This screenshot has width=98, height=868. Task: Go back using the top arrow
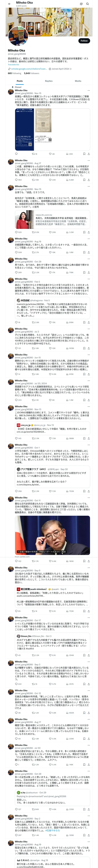(x=9, y=4)
